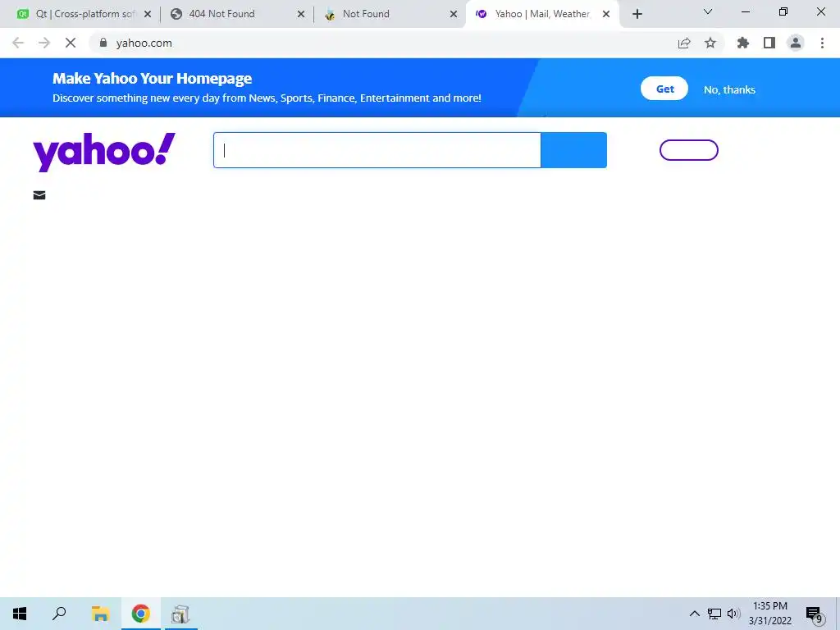Open the Extensions puzzle icon
Viewport: 840px width, 630px height.
[x=743, y=43]
